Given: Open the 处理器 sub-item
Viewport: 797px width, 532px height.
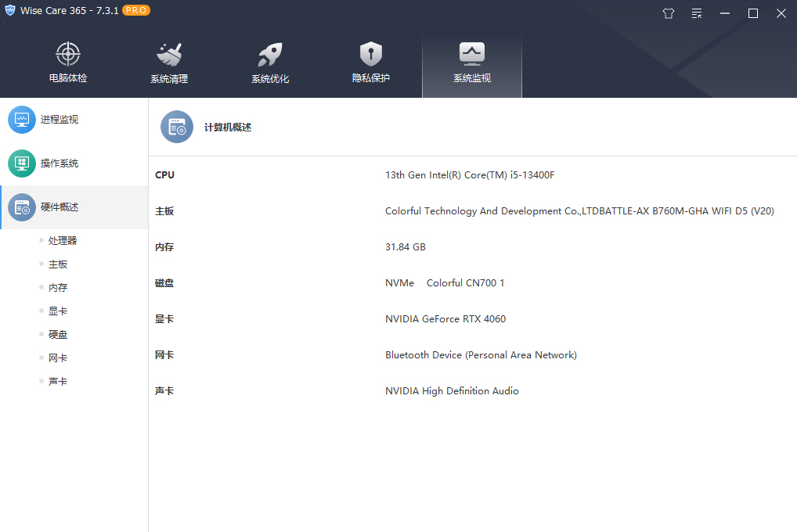Looking at the screenshot, I should [63, 240].
